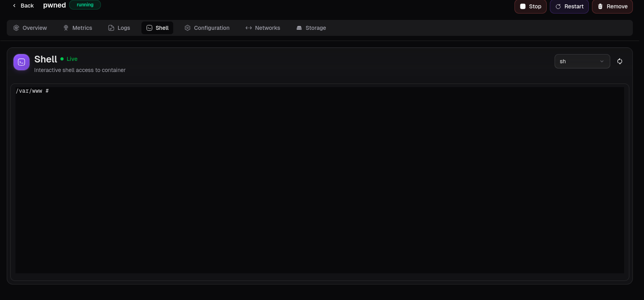The image size is (644, 300).
Task: Switch to the Logs tab
Action: tap(119, 28)
